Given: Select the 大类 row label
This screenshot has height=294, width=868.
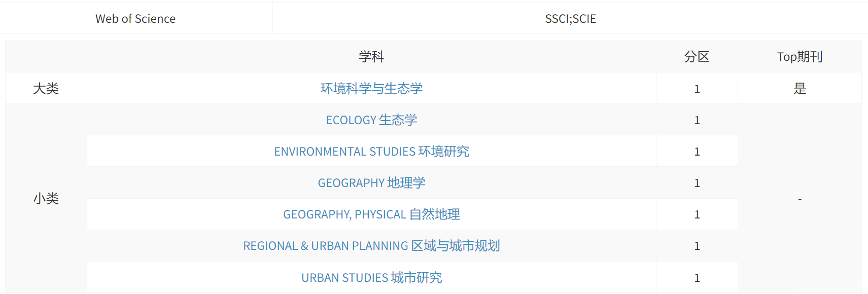Looking at the screenshot, I should [x=46, y=89].
